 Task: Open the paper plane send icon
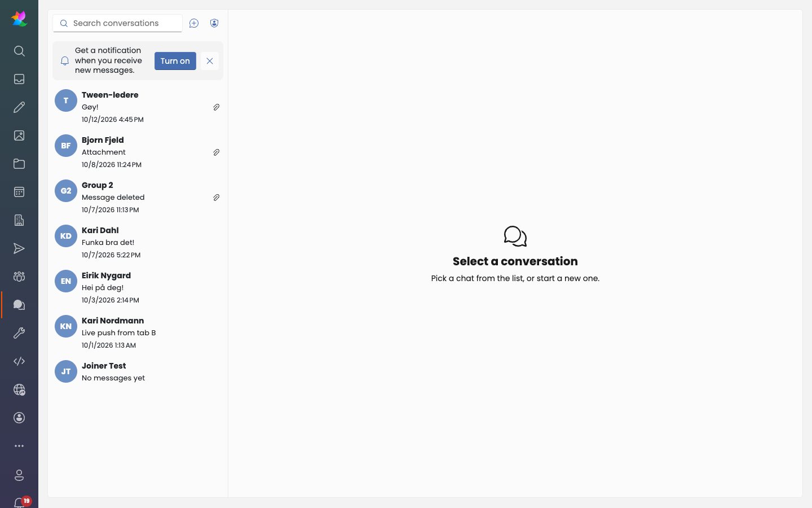pyautogui.click(x=19, y=248)
